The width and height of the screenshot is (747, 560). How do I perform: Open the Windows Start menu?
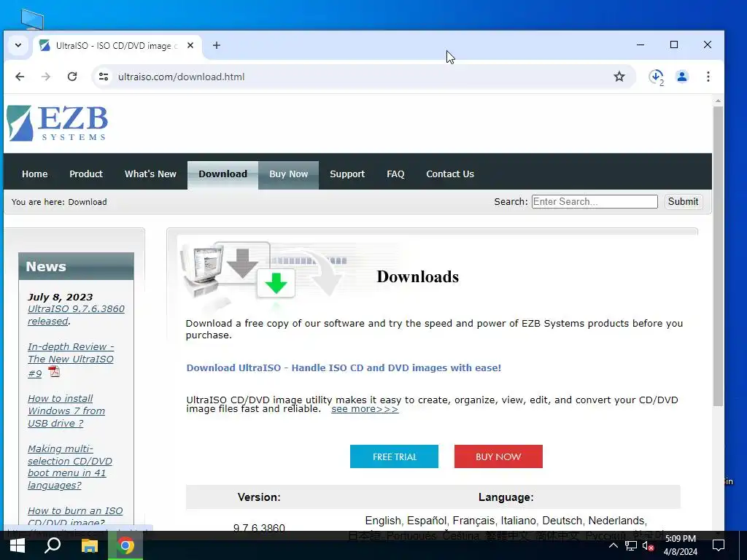[x=17, y=545]
